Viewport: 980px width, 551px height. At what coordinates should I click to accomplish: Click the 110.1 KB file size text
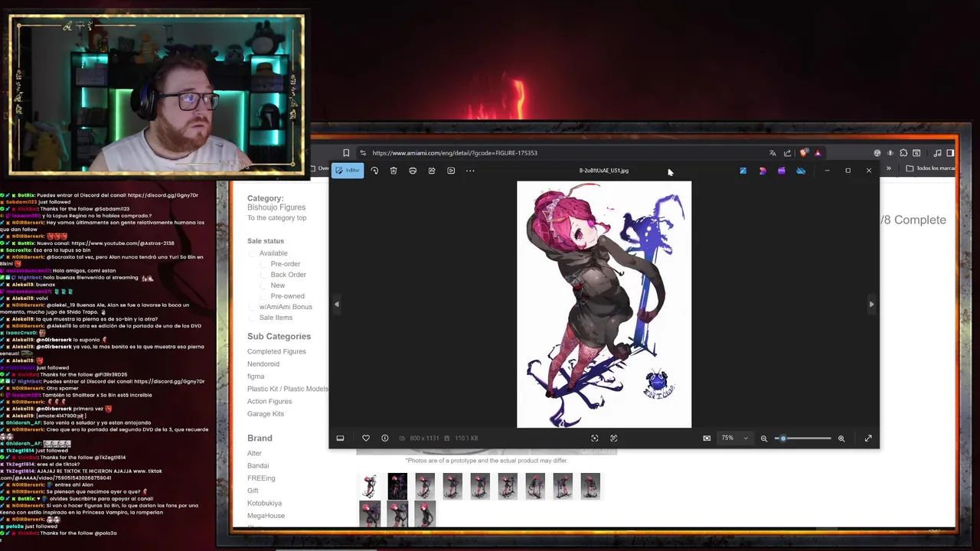click(x=466, y=439)
